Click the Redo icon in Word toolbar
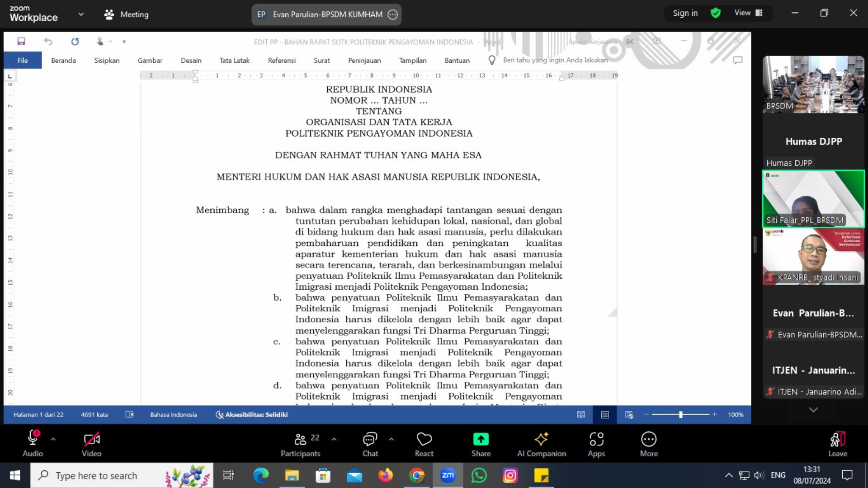This screenshot has height=488, width=868. [75, 42]
